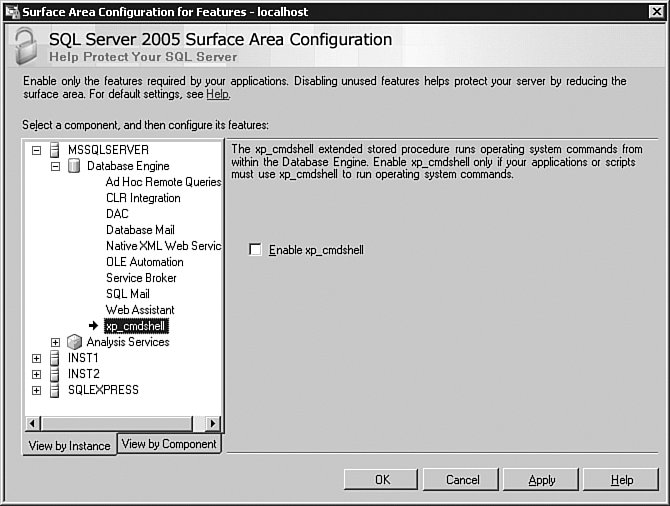
Task: Click the Help button at bottom
Action: point(621,480)
